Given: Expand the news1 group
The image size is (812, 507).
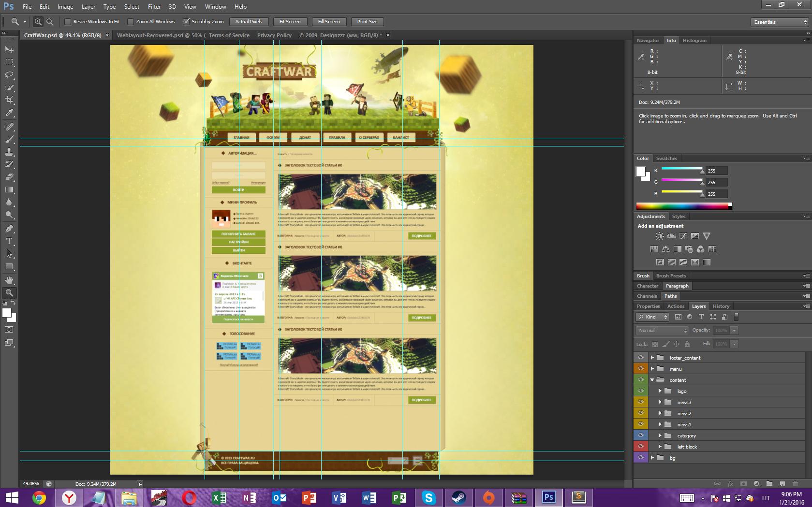Looking at the screenshot, I should point(660,424).
